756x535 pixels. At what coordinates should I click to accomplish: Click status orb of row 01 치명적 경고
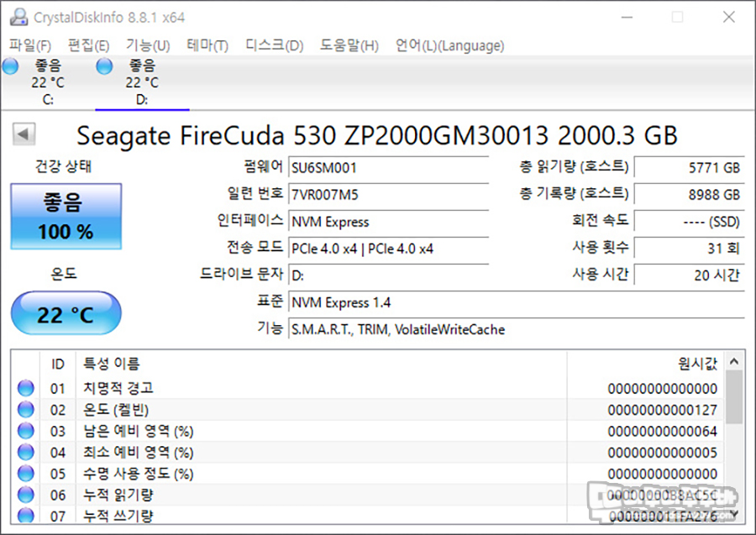point(25,388)
